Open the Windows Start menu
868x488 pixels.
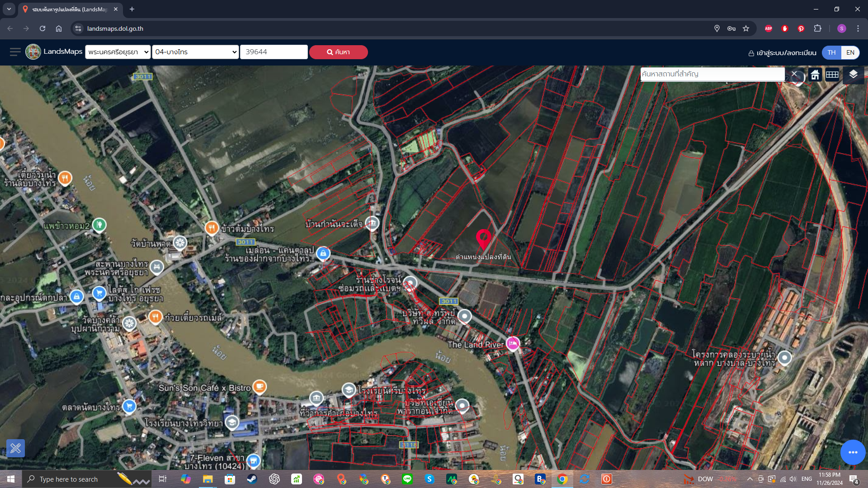coord(11,479)
